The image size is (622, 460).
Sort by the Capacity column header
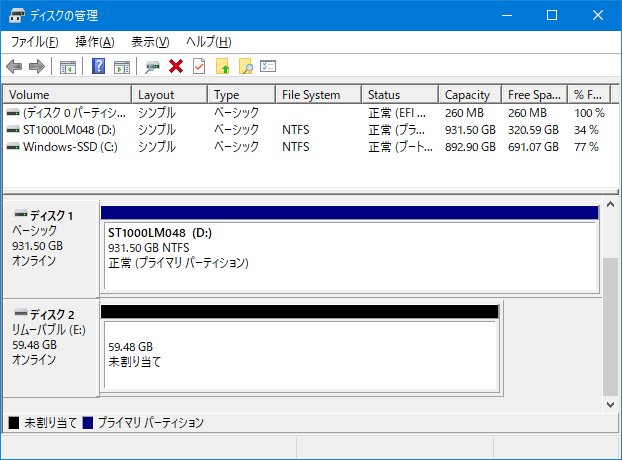pyautogui.click(x=470, y=95)
